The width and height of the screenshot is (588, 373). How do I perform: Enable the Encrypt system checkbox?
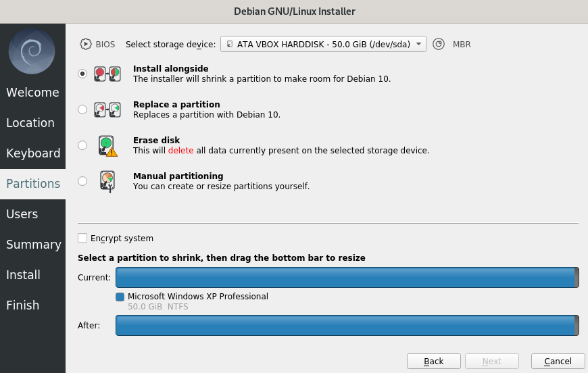point(82,238)
